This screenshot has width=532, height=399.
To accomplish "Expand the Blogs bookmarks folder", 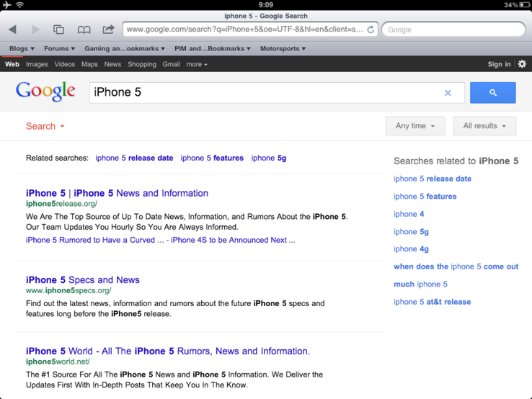I will pyautogui.click(x=22, y=48).
